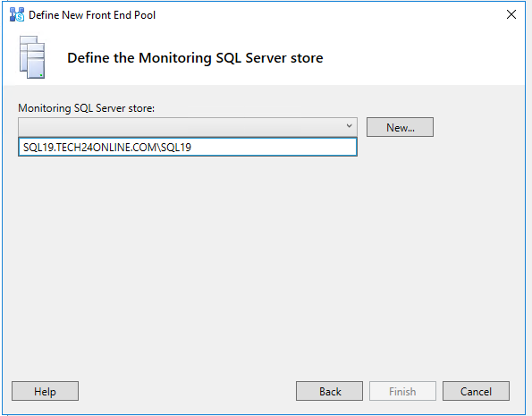The image size is (532, 416).
Task: Open the Monitoring SQL Server store dropdown
Action: click(x=188, y=127)
